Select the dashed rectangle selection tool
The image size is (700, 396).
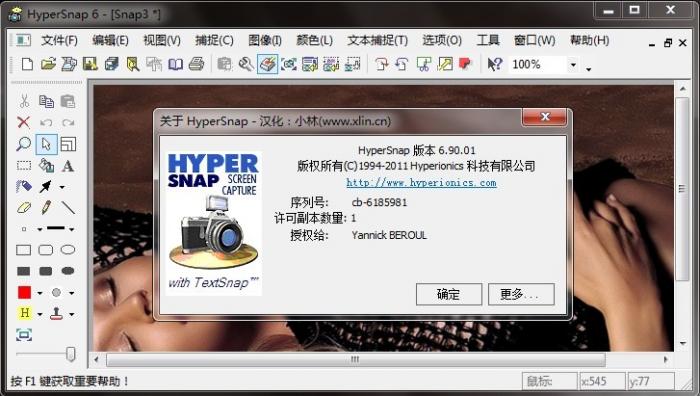tap(24, 166)
